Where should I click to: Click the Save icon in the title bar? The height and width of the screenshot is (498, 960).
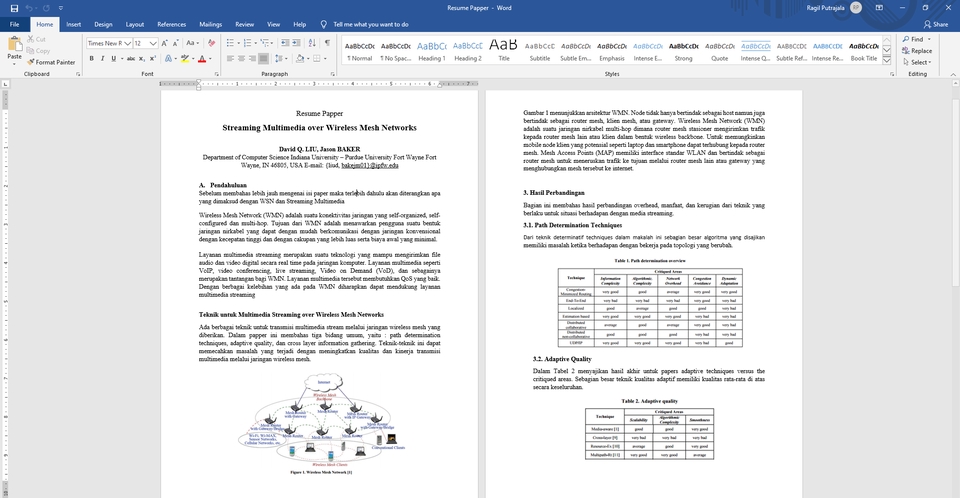[14, 8]
